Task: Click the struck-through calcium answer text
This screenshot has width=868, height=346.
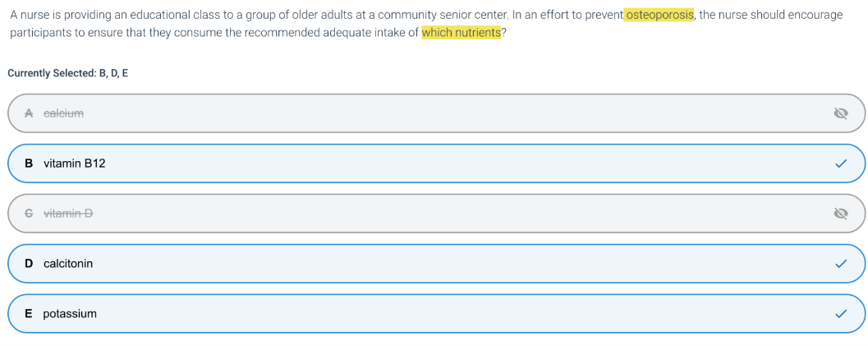Action: click(63, 113)
